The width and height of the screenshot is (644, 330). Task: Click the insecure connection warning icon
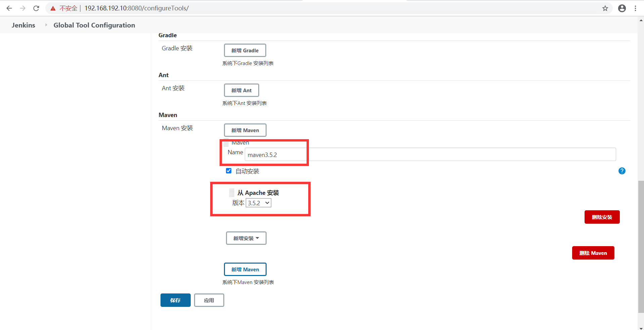53,8
